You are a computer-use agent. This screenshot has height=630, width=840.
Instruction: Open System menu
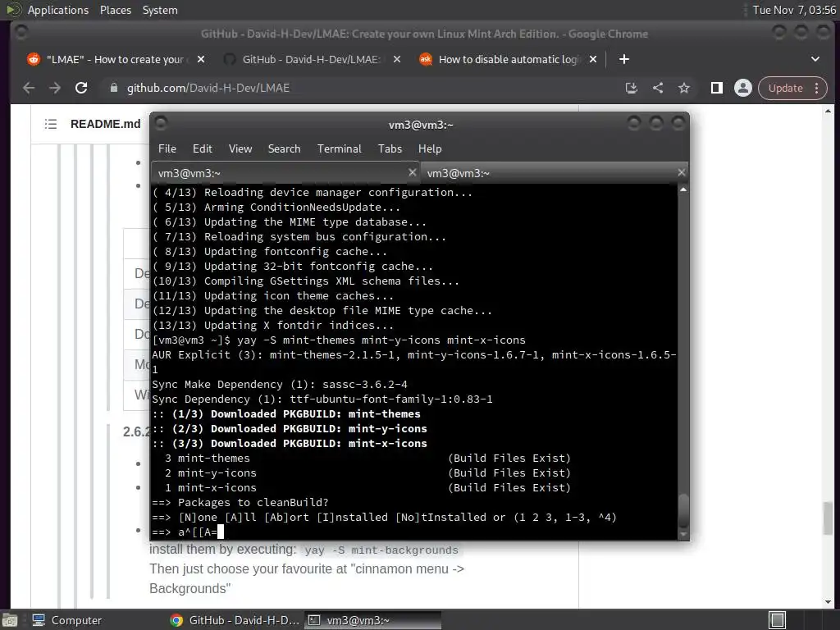tap(160, 10)
